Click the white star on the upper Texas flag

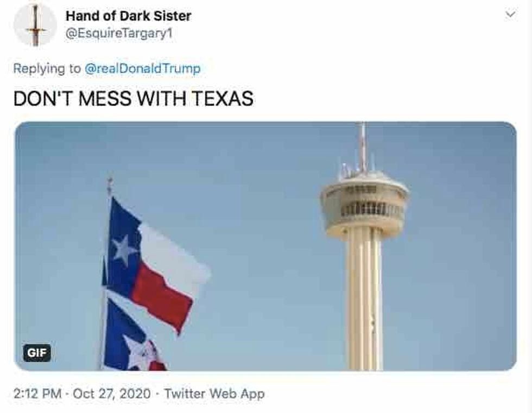(x=124, y=250)
